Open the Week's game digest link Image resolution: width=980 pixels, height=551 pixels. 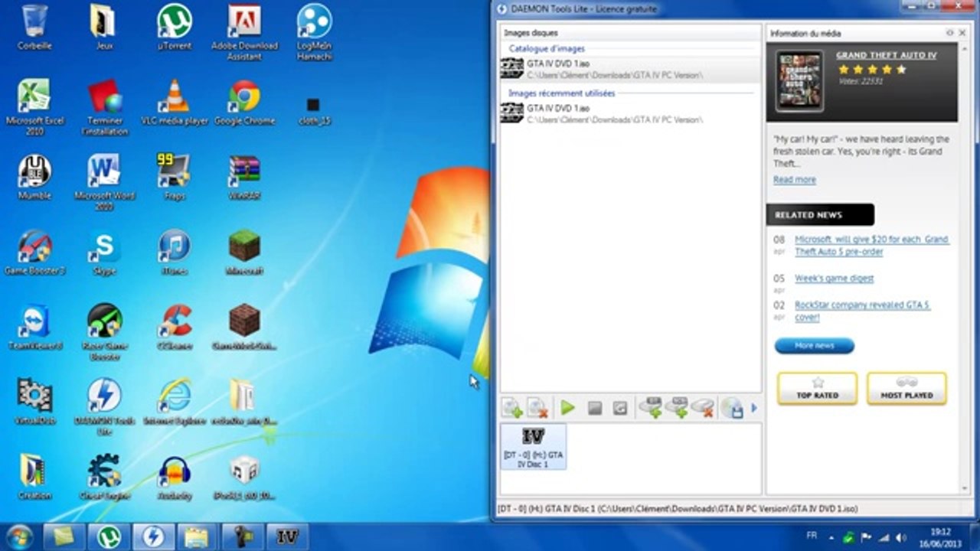click(834, 279)
